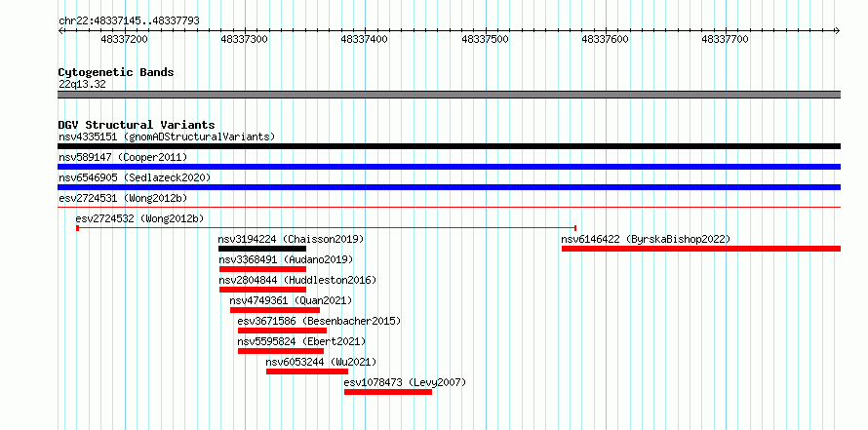Select the blue nsv6546905 variant bar
Viewport: 868px width, 430px height.
pos(449,187)
